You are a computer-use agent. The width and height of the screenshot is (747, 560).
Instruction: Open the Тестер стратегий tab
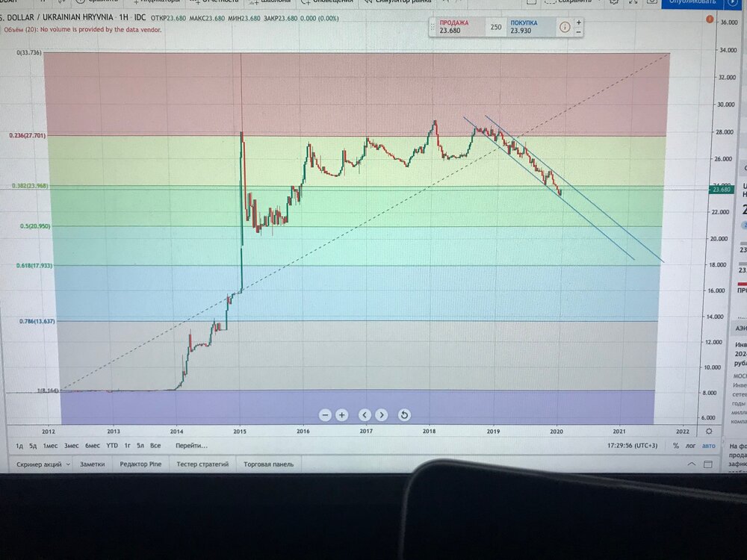tap(202, 464)
